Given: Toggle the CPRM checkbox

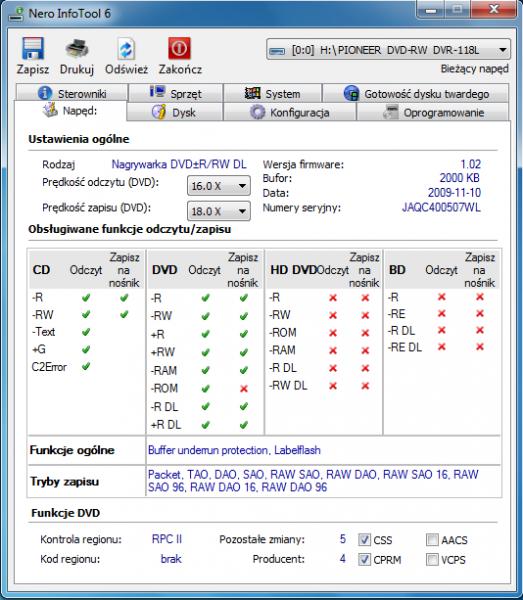Looking at the screenshot, I should tap(364, 559).
